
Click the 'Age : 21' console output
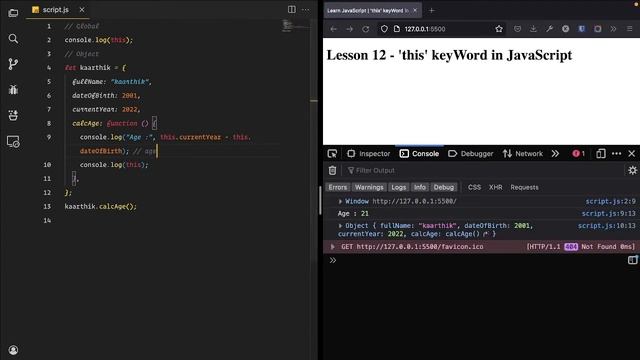(x=353, y=213)
